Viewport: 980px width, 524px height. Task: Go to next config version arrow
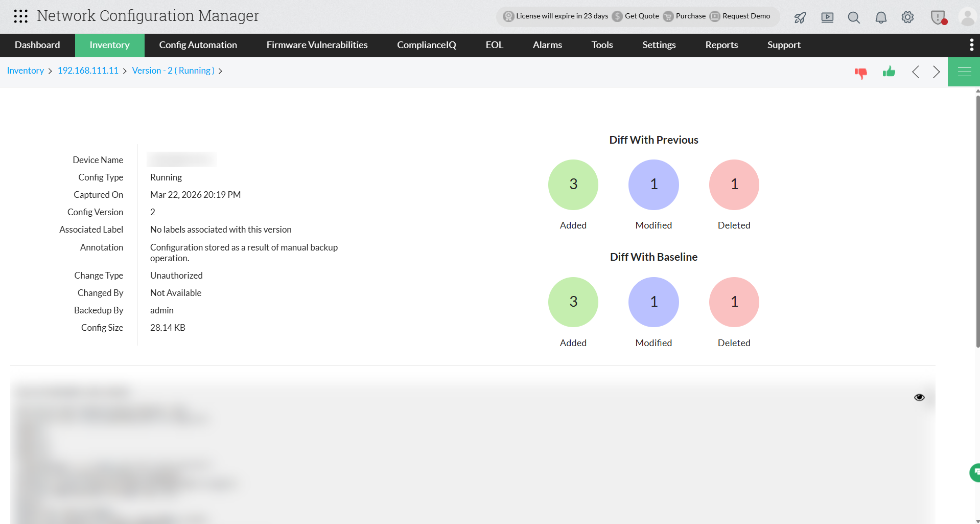[936, 72]
